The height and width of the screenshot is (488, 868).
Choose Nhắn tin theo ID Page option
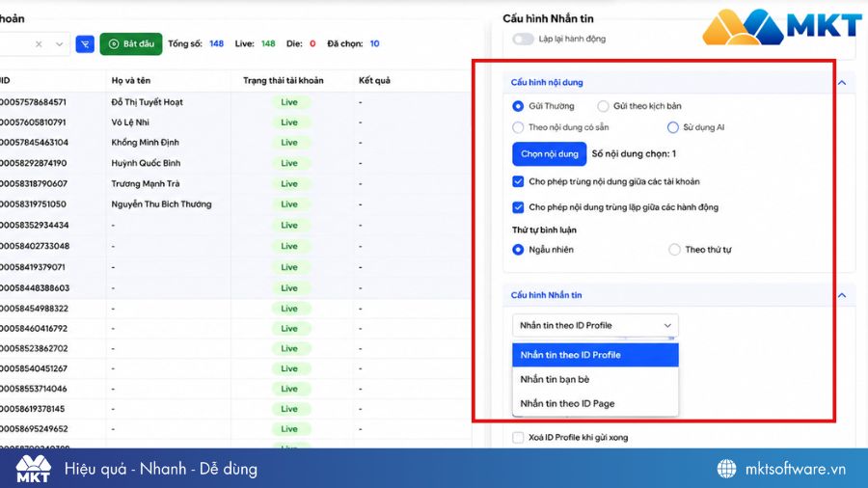point(595,404)
